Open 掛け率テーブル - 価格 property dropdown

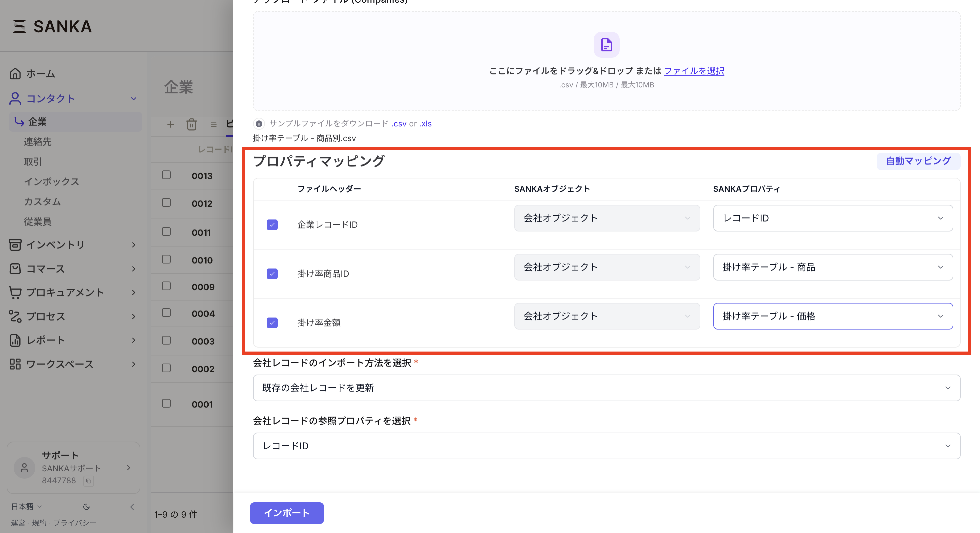[832, 316]
